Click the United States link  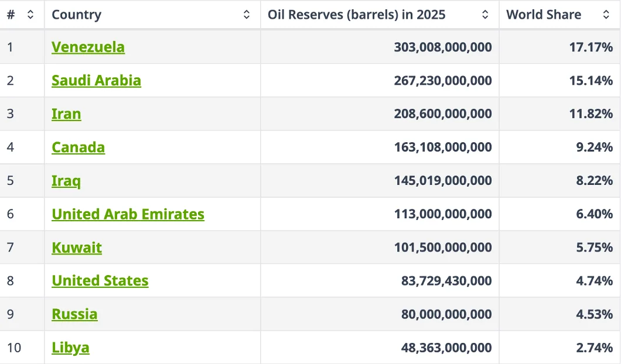(100, 281)
